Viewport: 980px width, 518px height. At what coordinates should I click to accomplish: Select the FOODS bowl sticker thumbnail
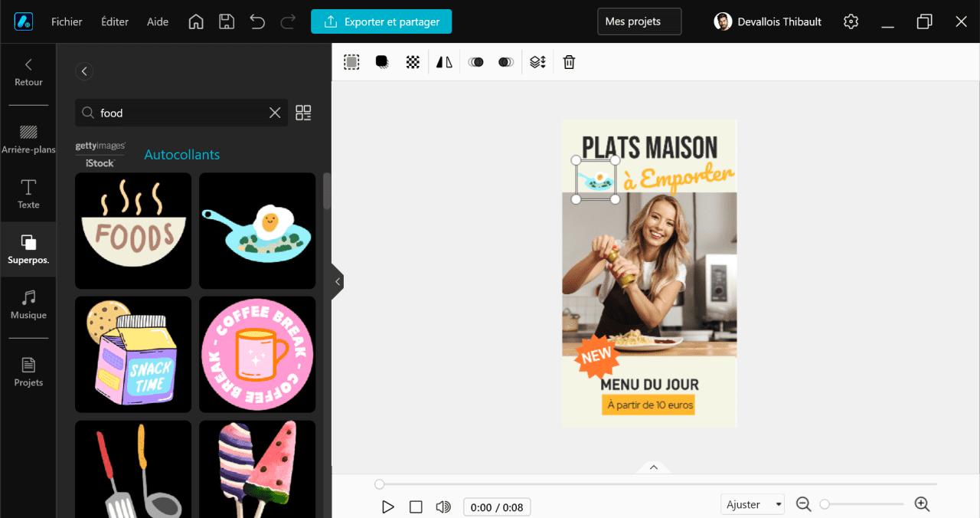point(132,231)
